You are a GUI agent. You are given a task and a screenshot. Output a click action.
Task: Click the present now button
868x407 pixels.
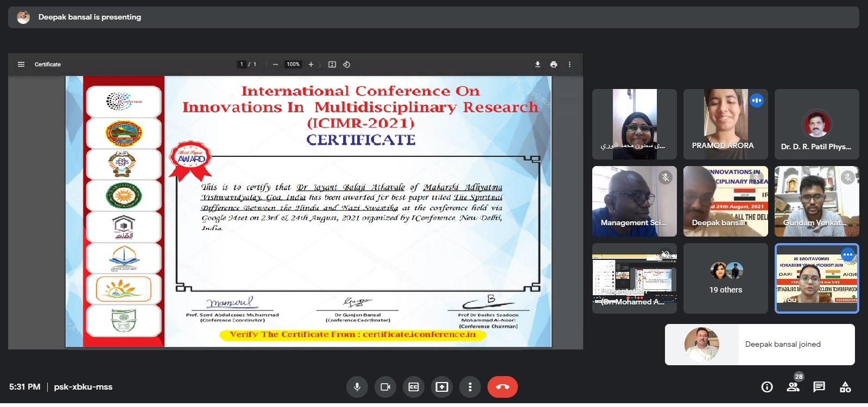442,387
